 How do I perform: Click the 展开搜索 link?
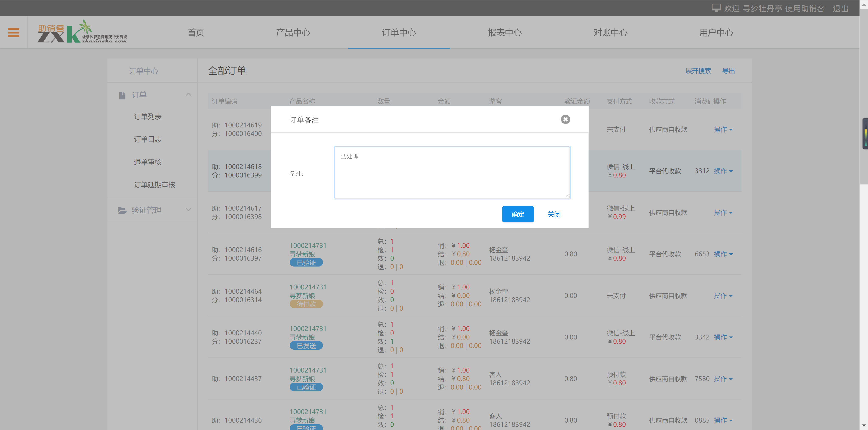click(698, 71)
